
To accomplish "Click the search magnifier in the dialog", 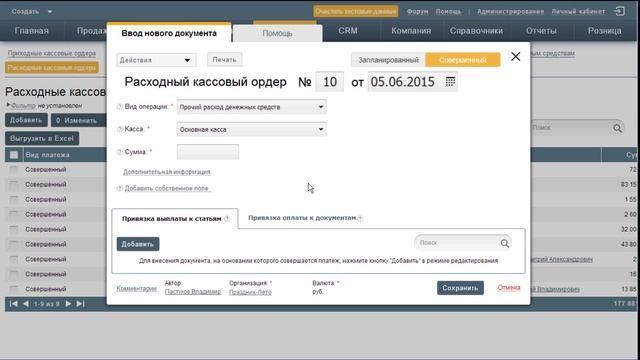I will point(505,243).
